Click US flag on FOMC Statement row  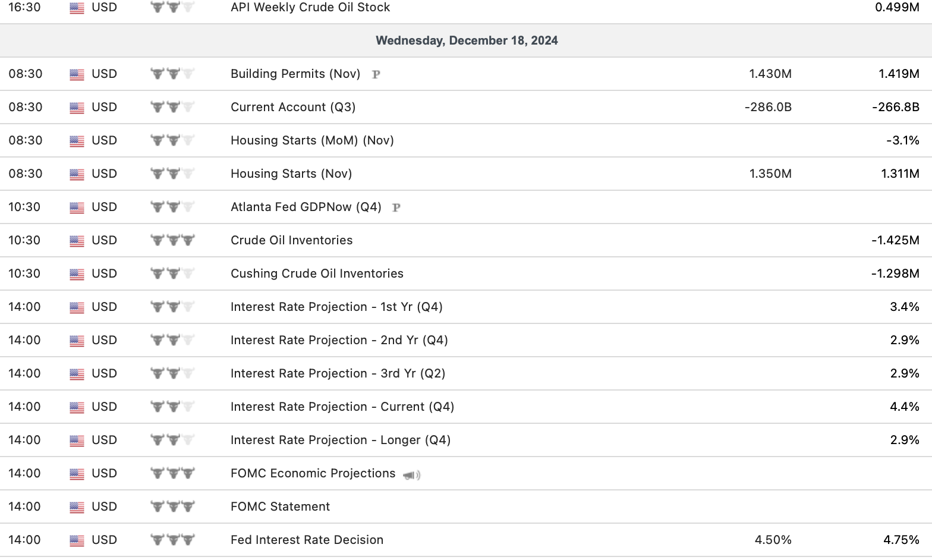tap(77, 507)
